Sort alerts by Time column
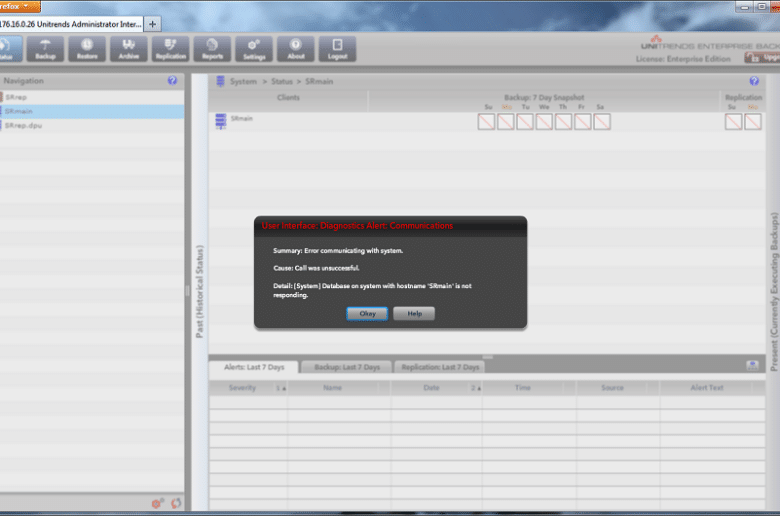The image size is (780, 516). [x=529, y=388]
